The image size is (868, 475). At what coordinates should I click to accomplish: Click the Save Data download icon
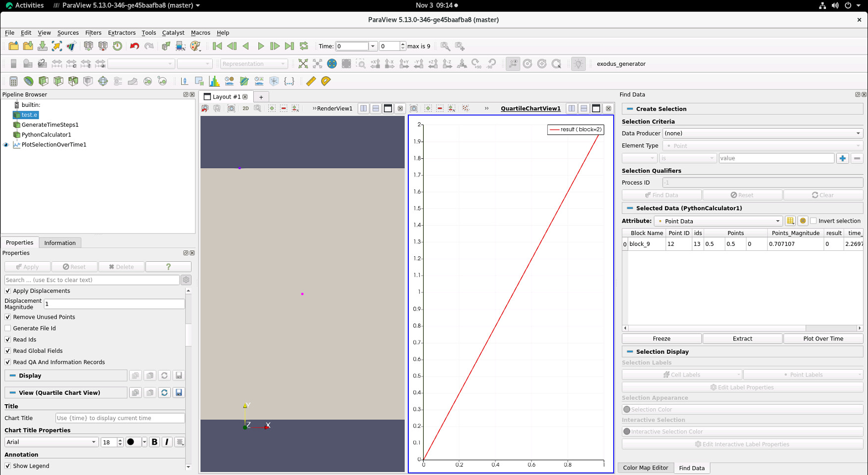(43, 46)
